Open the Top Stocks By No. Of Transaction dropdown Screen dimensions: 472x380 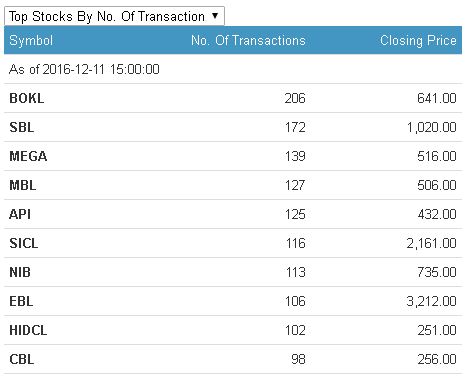pos(114,16)
